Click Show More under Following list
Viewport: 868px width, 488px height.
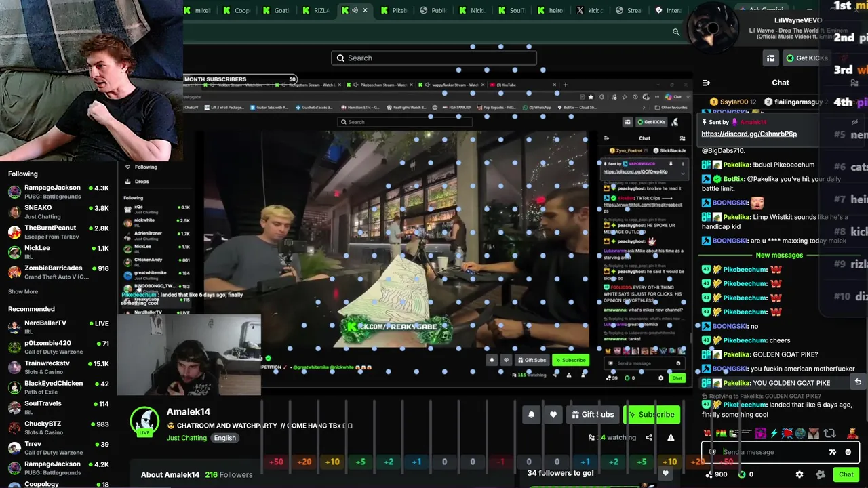[23, 291]
